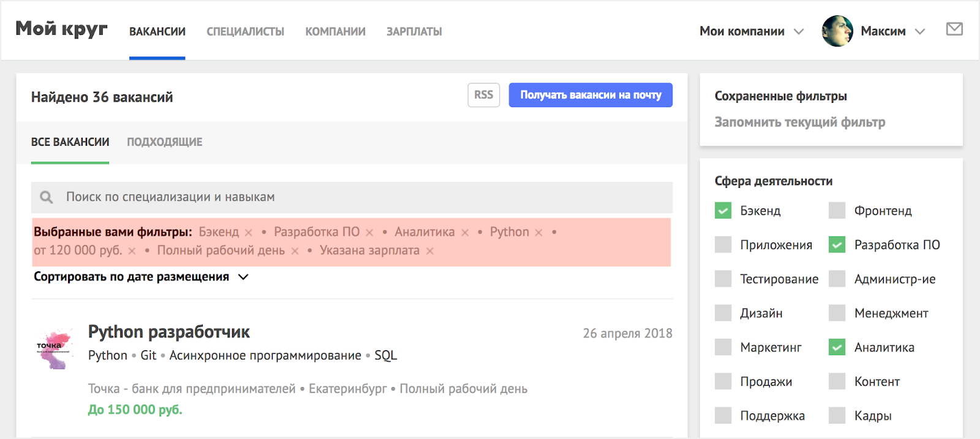This screenshot has width=980, height=439.
Task: Open the mail envelope icon
Action: [954, 29]
